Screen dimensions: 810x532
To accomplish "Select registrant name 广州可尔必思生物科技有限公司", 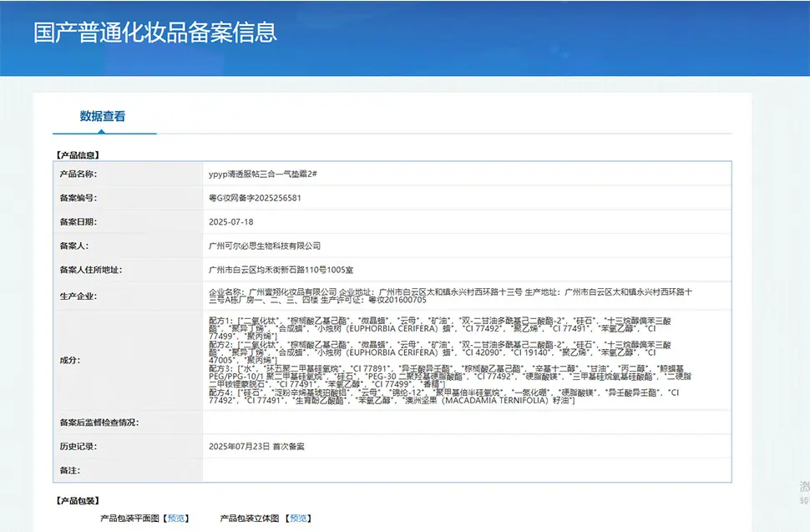I will click(x=265, y=246).
